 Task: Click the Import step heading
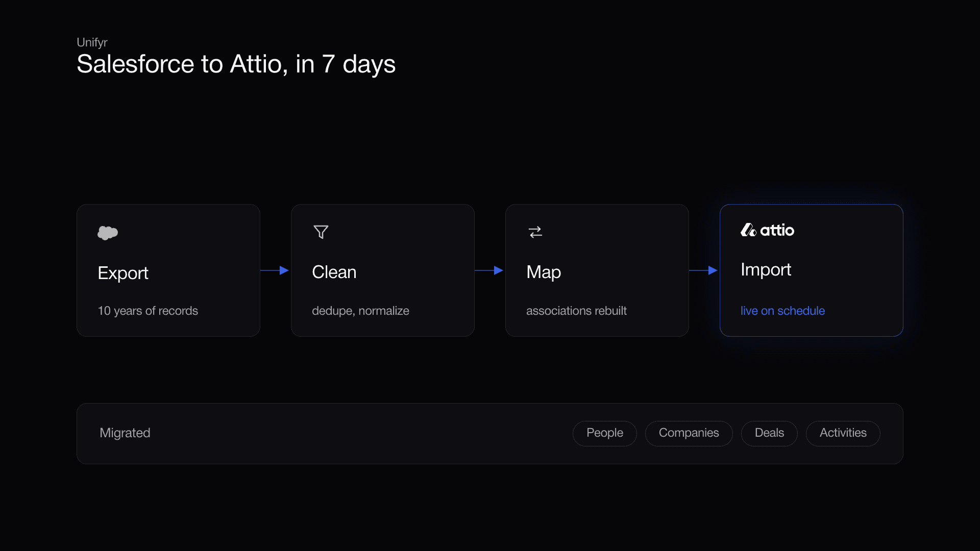(x=766, y=270)
